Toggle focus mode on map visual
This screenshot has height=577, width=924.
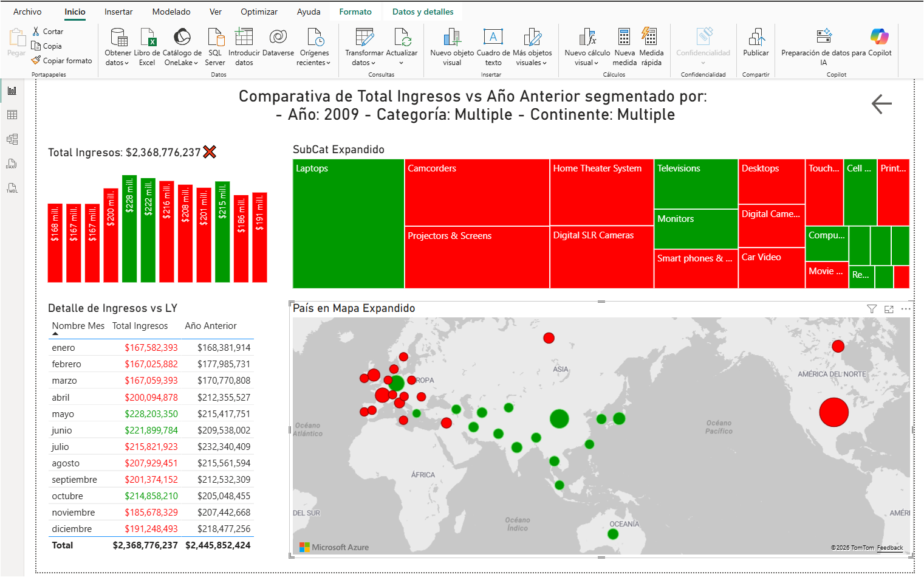click(889, 309)
